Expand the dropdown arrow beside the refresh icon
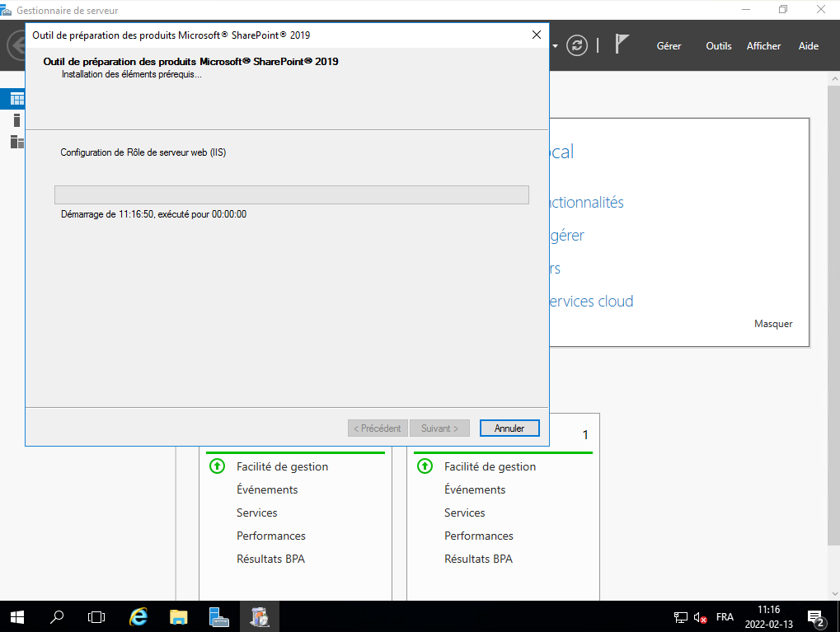The height and width of the screenshot is (632, 840). 556,45
